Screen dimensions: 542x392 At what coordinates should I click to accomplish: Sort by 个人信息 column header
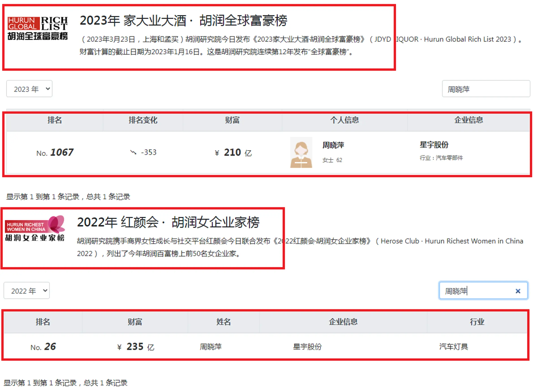(345, 120)
